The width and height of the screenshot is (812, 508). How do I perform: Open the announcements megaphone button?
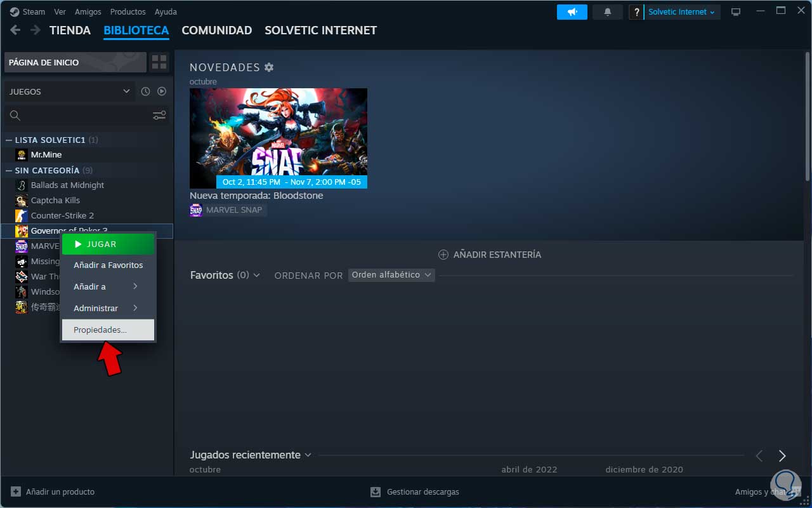click(572, 12)
